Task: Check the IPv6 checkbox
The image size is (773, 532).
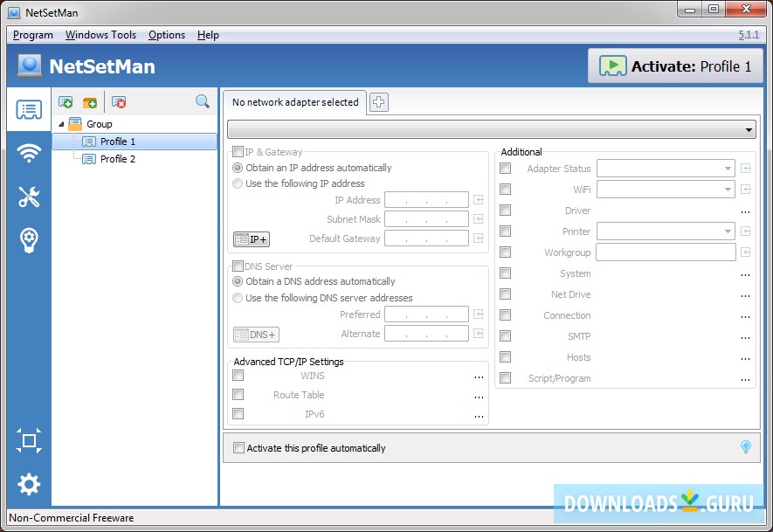Action: (238, 414)
